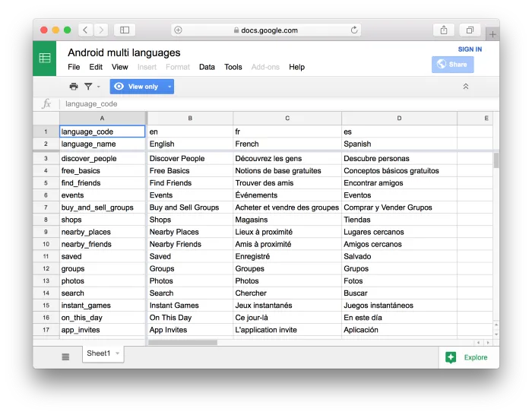Select cell Spanish
This screenshot has width=532, height=415.
399,144
